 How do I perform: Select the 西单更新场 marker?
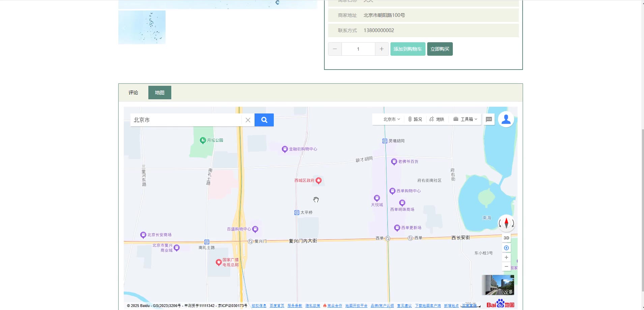click(397, 228)
